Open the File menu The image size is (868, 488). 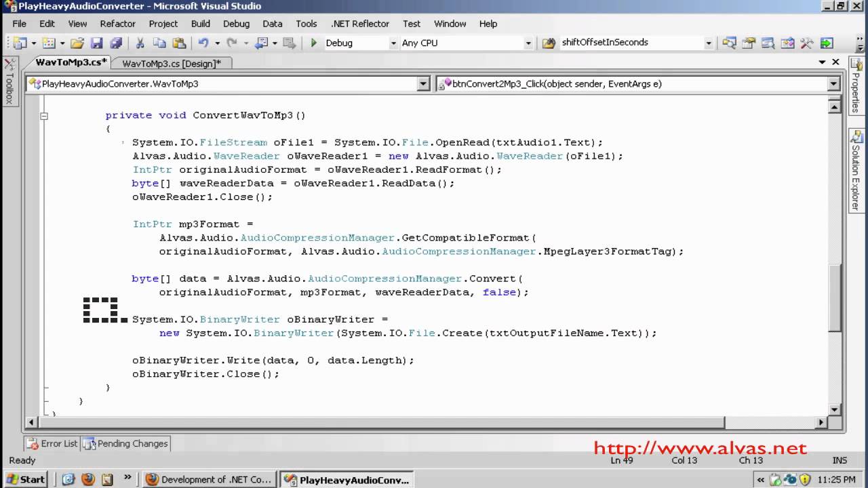coord(19,24)
